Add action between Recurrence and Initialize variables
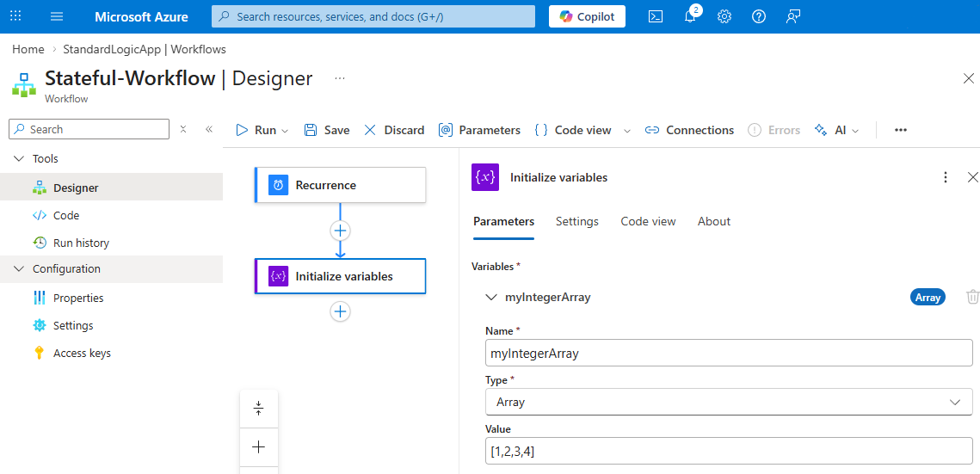 click(x=340, y=231)
